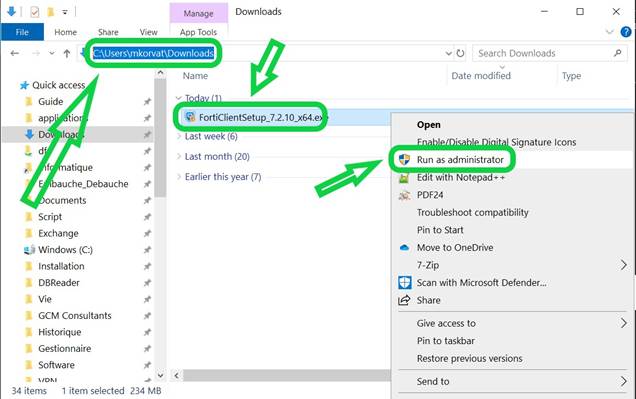Open the DBReader folder in the sidebar
This screenshot has width=636, height=399.
pyautogui.click(x=59, y=283)
